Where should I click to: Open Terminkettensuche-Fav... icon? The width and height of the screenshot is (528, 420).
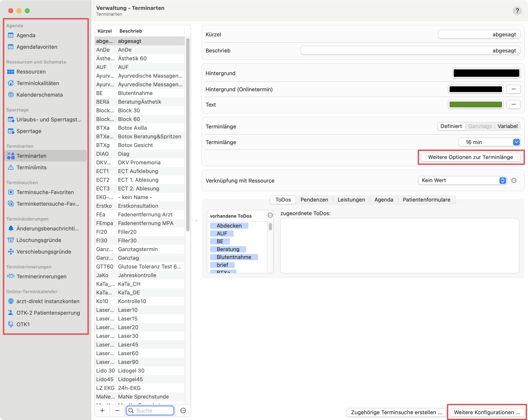[x=11, y=204]
